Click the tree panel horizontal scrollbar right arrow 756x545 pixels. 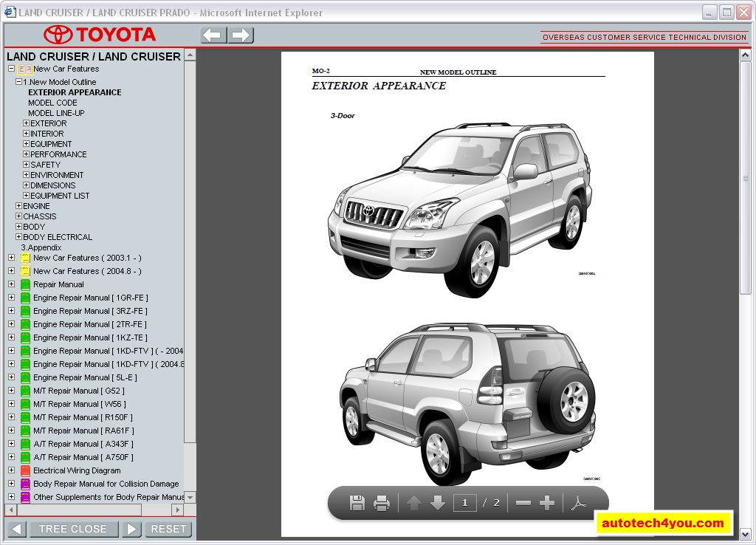[177, 510]
